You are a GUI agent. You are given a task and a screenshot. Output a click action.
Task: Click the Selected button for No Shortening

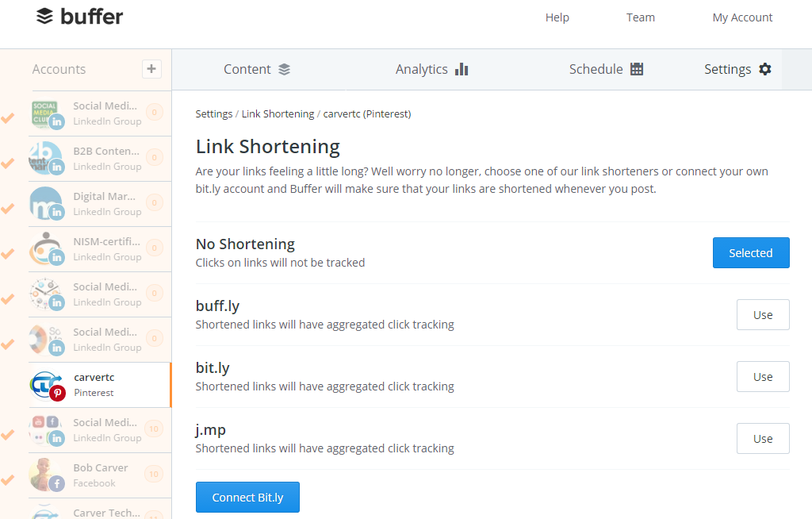click(751, 253)
